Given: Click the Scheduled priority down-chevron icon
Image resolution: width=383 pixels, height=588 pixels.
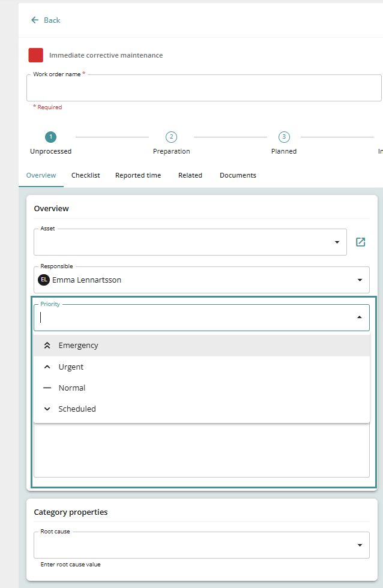Looking at the screenshot, I should 47,409.
